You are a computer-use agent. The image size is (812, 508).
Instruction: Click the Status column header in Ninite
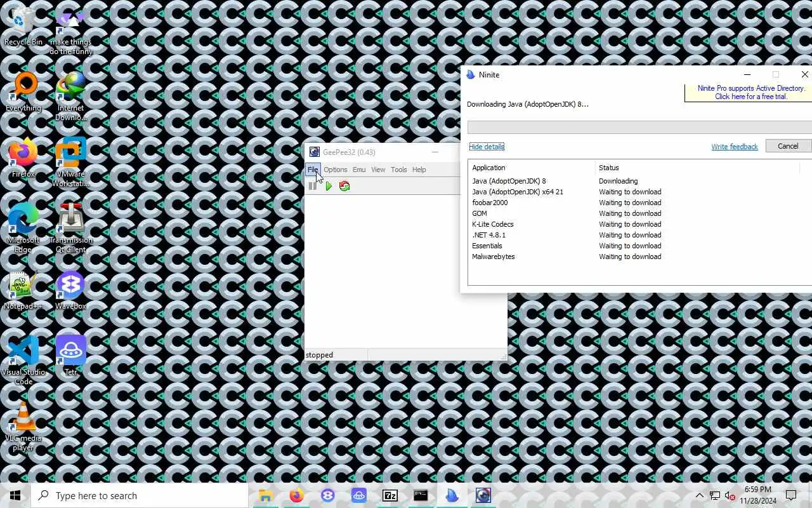pyautogui.click(x=698, y=168)
